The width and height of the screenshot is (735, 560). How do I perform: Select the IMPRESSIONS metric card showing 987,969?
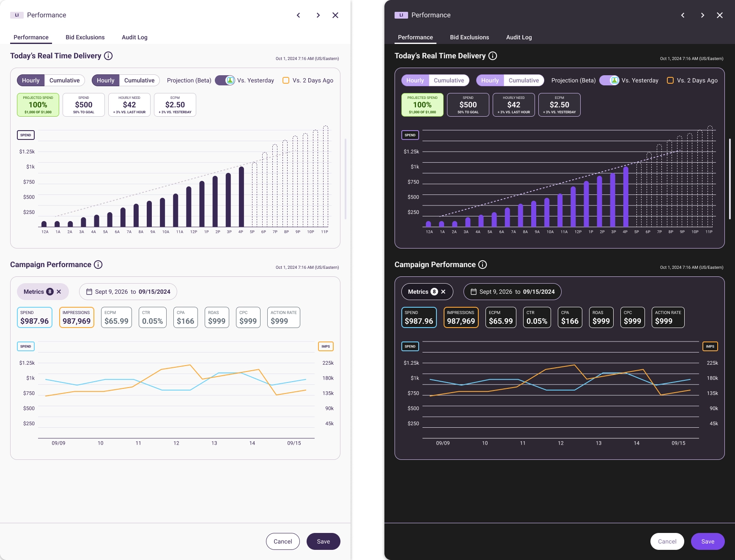76,317
